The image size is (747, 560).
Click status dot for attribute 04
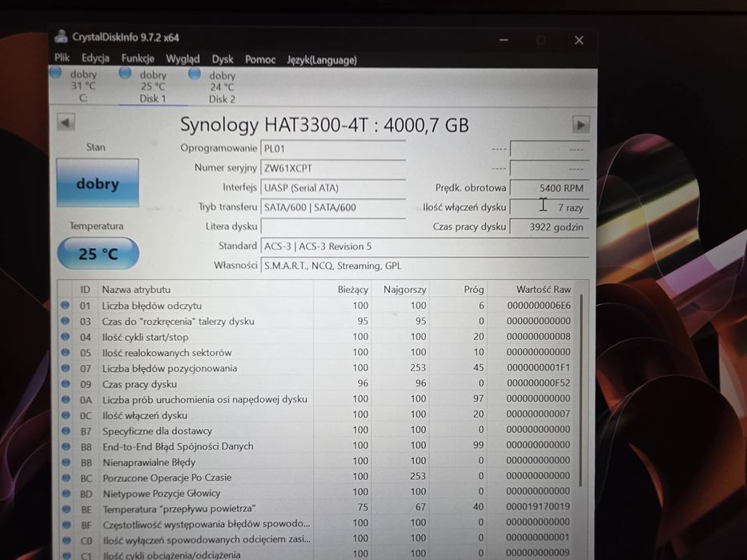[x=66, y=337]
